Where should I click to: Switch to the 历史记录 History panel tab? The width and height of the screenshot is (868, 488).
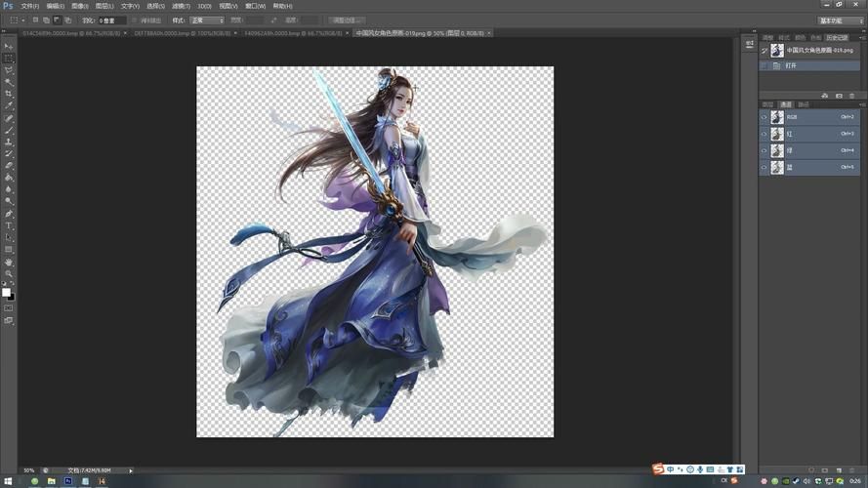[x=837, y=38]
